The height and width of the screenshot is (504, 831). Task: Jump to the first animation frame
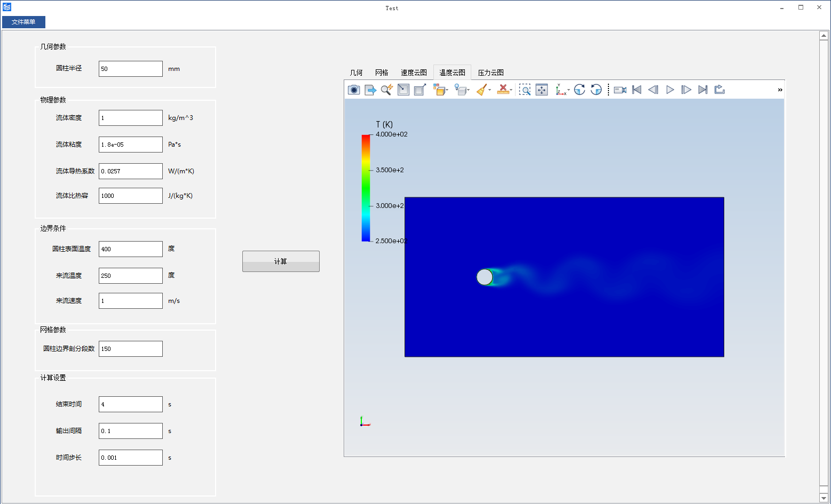tap(637, 90)
